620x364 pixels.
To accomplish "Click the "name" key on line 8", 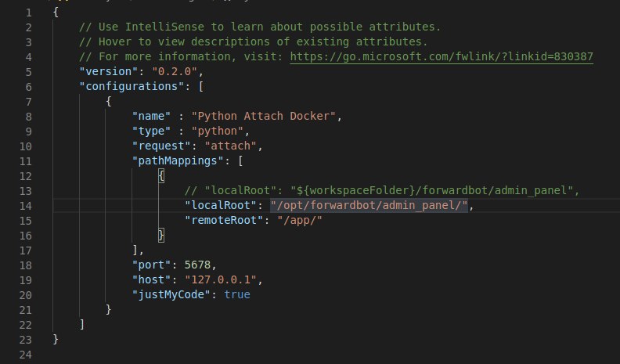I will click(x=152, y=116).
